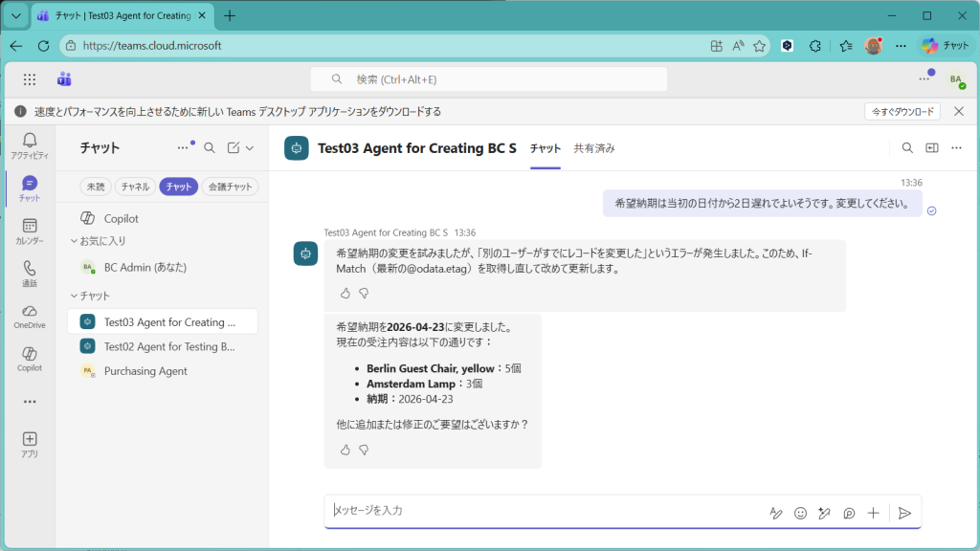Open the Activity icon in left rail
Image resolution: width=980 pixels, height=551 pixels.
point(29,145)
